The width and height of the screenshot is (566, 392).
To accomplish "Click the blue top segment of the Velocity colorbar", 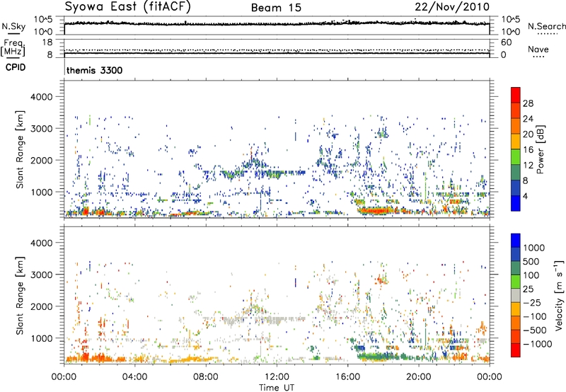I will click(x=516, y=241).
